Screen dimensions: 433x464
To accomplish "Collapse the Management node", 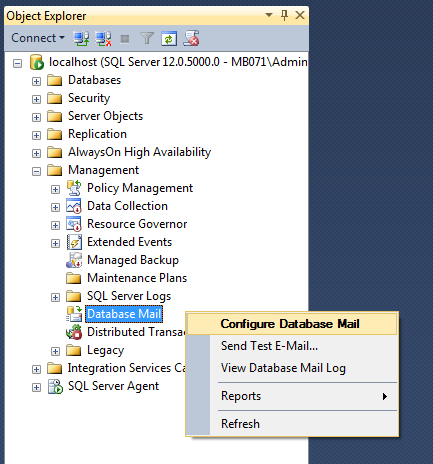I will pos(36,171).
